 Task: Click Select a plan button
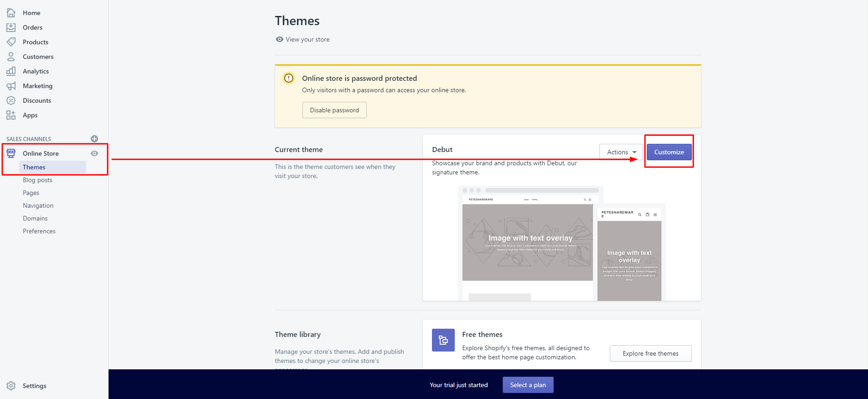(x=528, y=385)
